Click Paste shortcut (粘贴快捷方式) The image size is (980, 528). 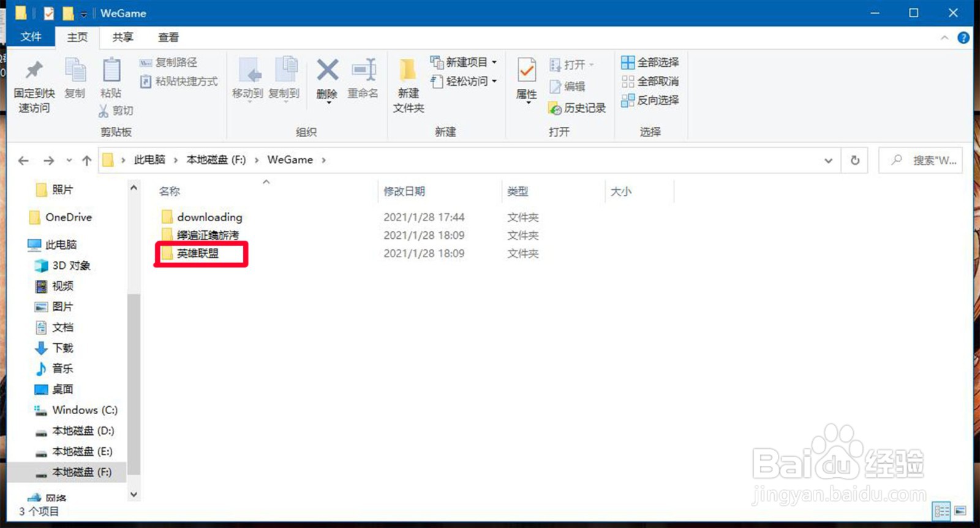coord(178,81)
